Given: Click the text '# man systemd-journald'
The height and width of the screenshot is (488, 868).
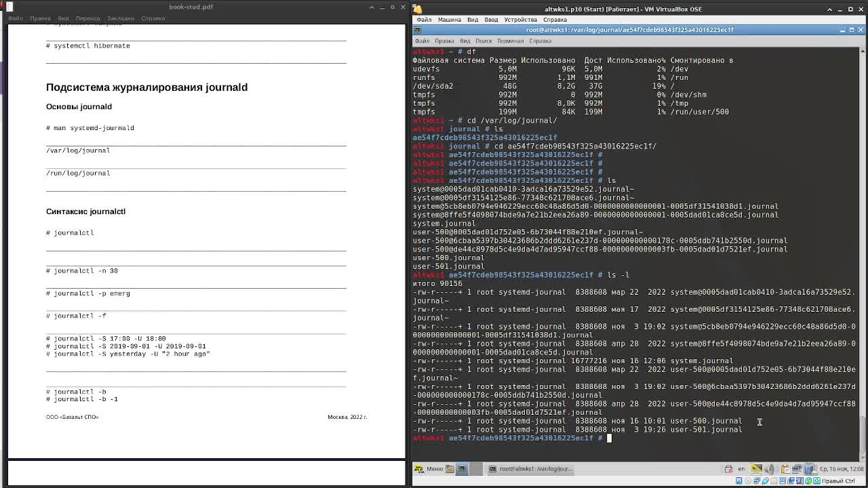Looking at the screenshot, I should coord(90,128).
